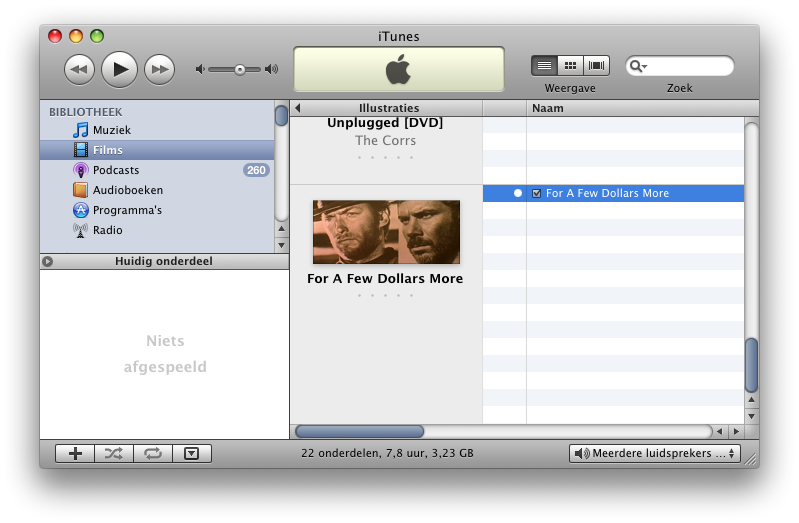This screenshot has width=799, height=523.
Task: Select Radio in the sidebar
Action: click(x=107, y=230)
